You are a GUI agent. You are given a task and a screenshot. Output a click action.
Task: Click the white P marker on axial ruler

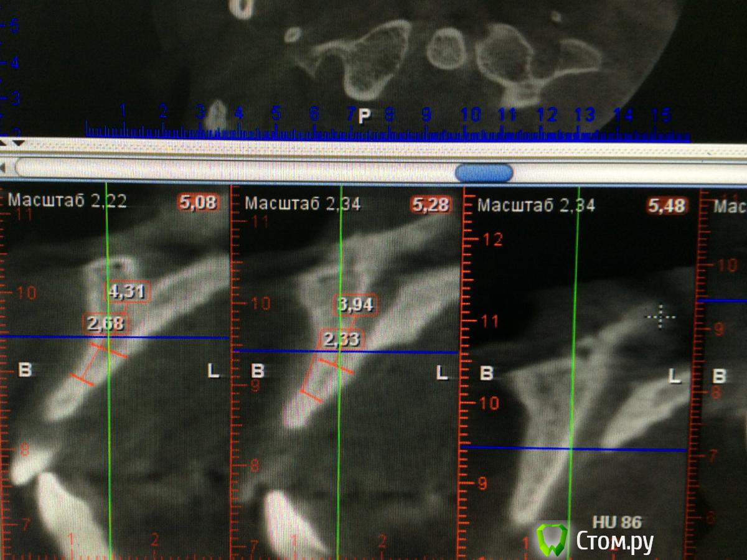click(365, 115)
